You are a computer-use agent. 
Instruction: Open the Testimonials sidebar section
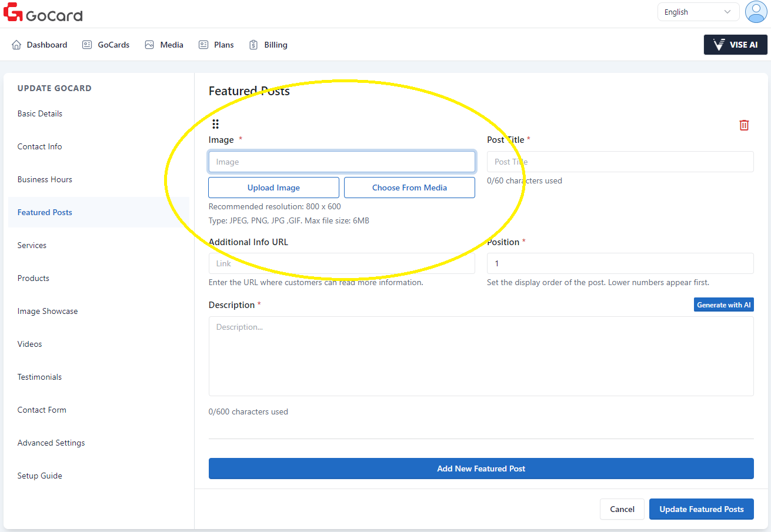[39, 377]
